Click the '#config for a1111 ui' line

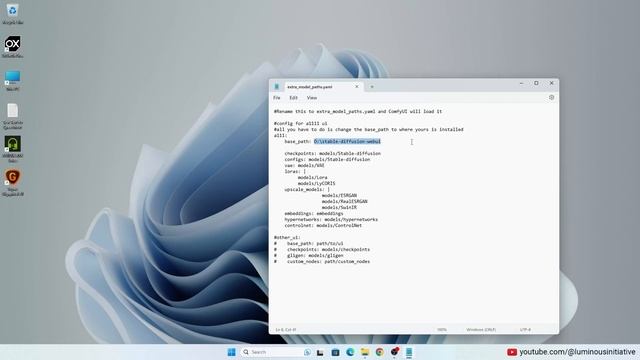pos(300,123)
